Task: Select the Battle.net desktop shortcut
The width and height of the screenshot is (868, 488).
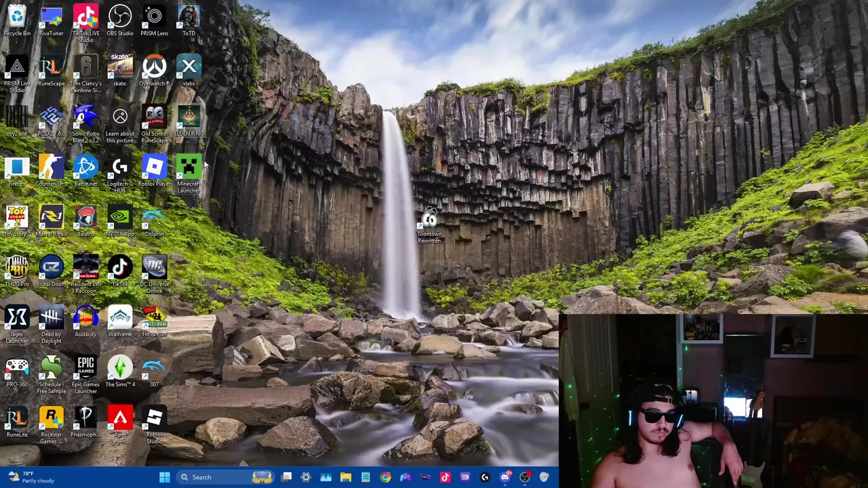Action: pos(85,171)
